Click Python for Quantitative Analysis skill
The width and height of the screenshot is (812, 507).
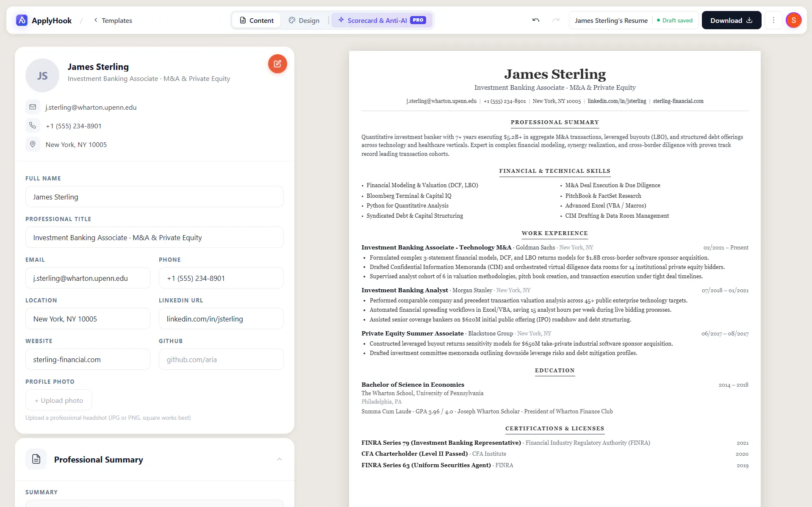(x=407, y=206)
